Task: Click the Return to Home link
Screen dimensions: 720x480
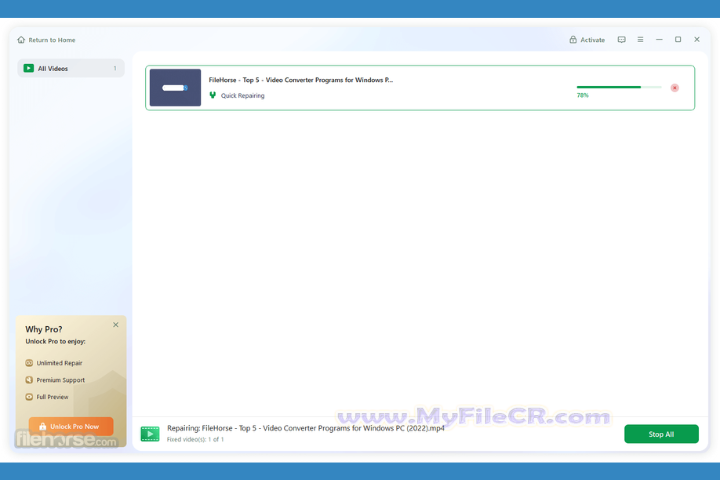Action: tap(46, 40)
